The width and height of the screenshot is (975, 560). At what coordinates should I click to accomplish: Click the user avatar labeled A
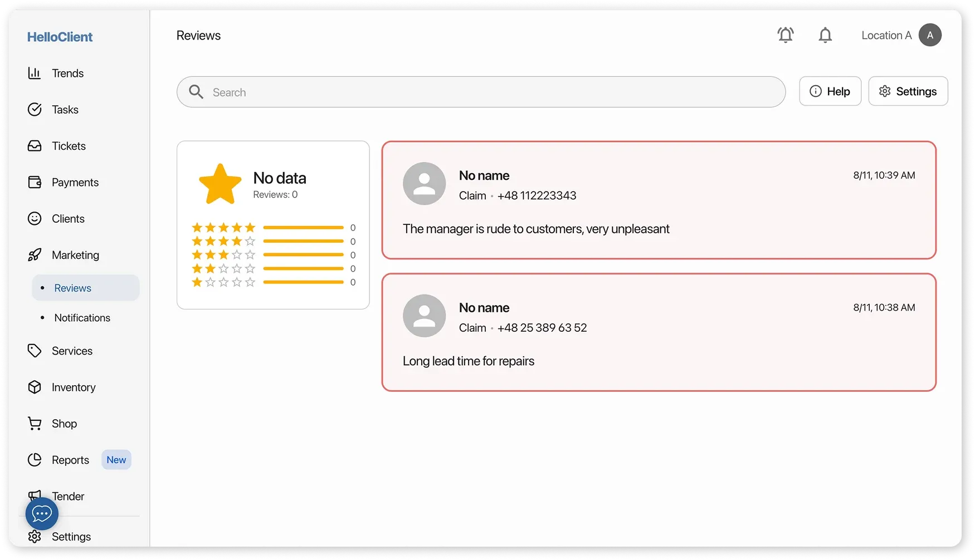point(930,35)
